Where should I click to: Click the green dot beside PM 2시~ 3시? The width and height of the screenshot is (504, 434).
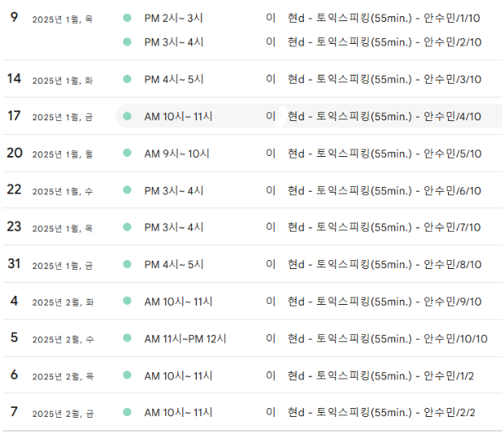pos(127,17)
